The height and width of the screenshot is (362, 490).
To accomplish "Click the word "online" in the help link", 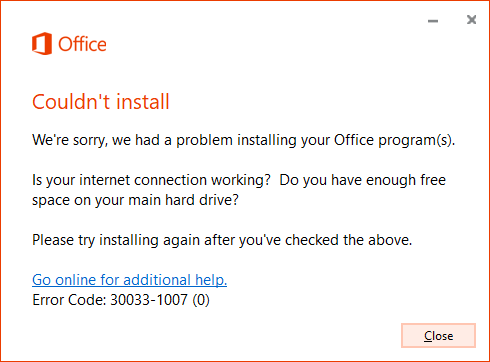I will (x=76, y=280).
